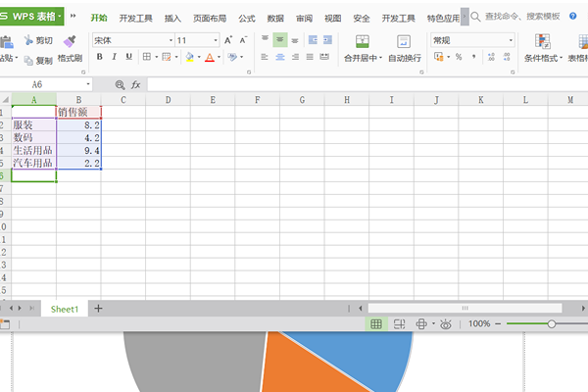
Task: Click the blue help question icon
Action: coord(572,16)
